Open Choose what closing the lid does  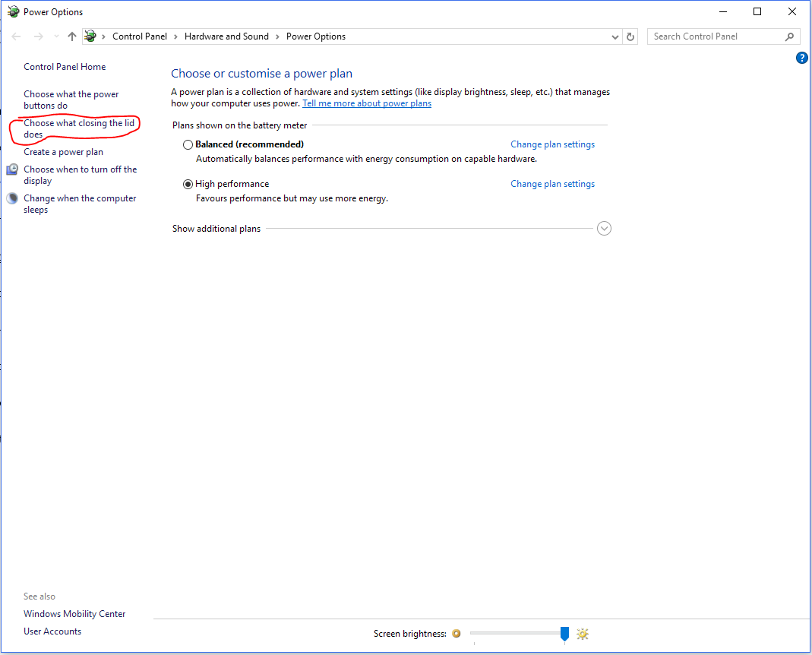[79, 128]
